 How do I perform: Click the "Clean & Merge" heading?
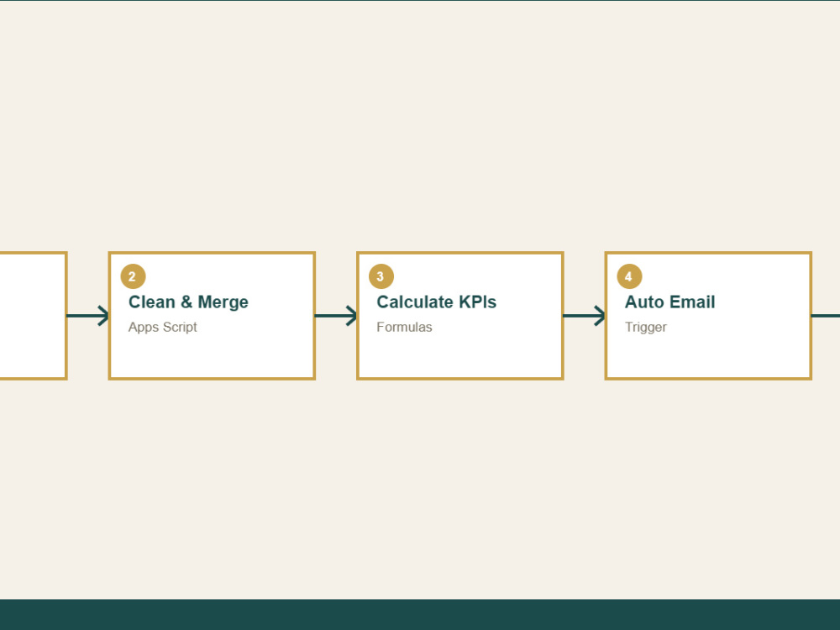click(188, 302)
